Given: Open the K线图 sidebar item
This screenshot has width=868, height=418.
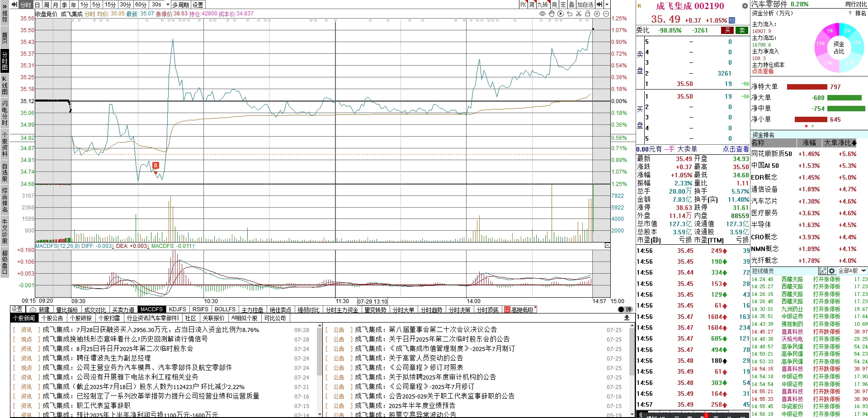Looking at the screenshot, I should click(x=5, y=85).
